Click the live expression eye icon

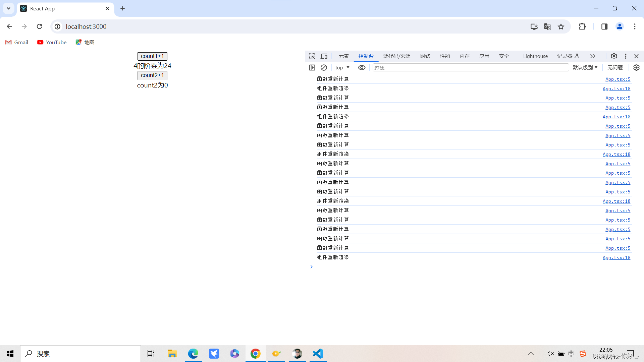tap(362, 67)
